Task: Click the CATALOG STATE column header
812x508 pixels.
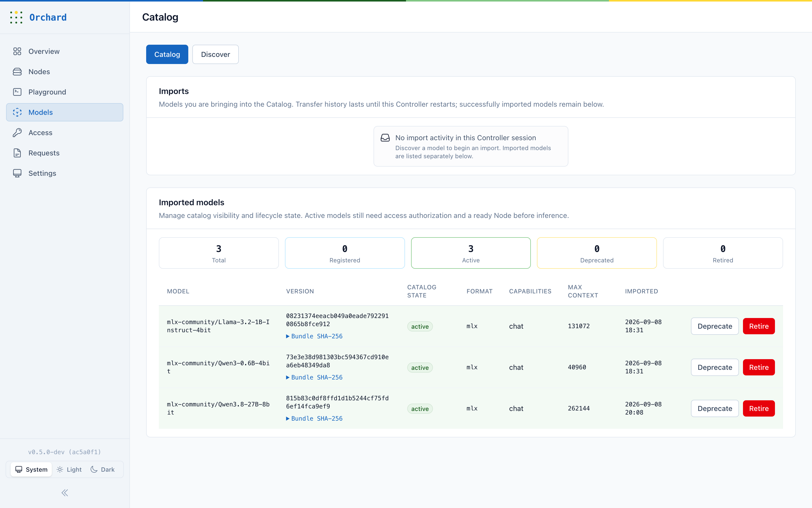Action: (x=422, y=291)
